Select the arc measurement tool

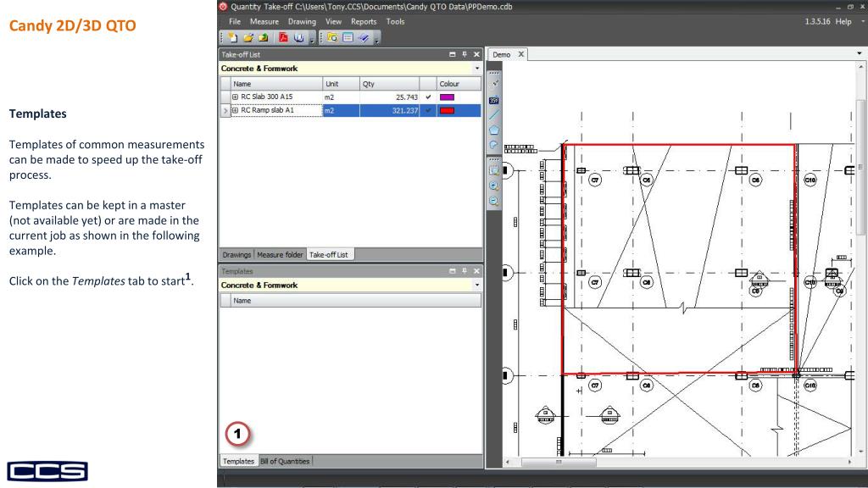[x=494, y=145]
